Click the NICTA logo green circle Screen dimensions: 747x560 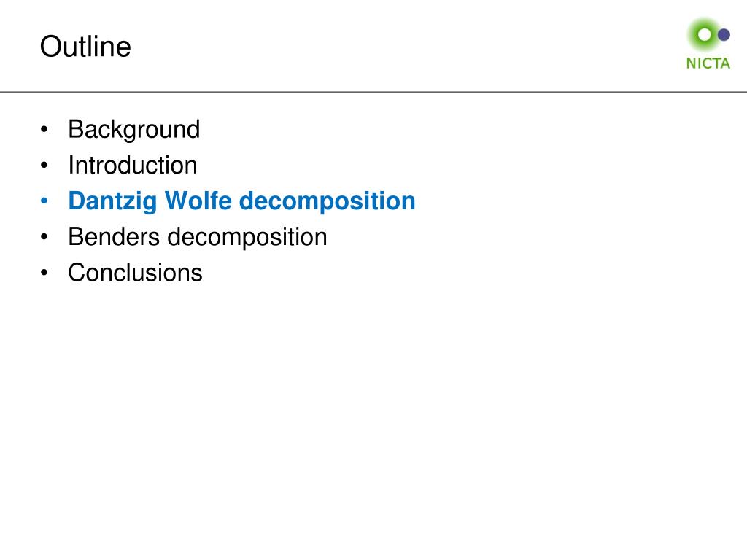704,35
